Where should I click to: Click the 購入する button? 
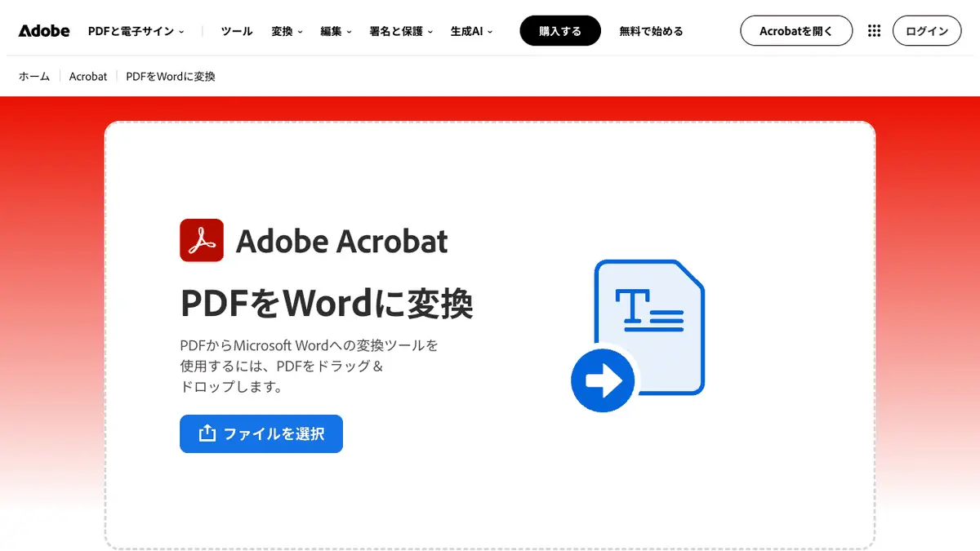[x=560, y=31]
